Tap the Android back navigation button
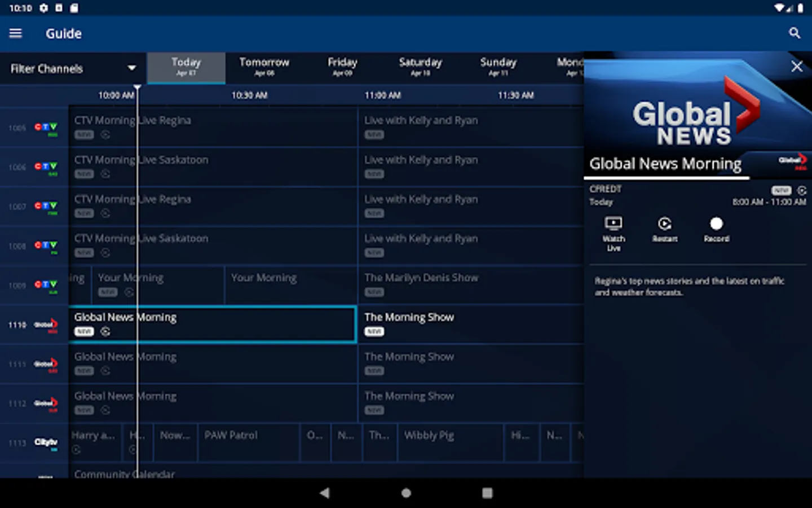The image size is (812, 508). click(324, 493)
